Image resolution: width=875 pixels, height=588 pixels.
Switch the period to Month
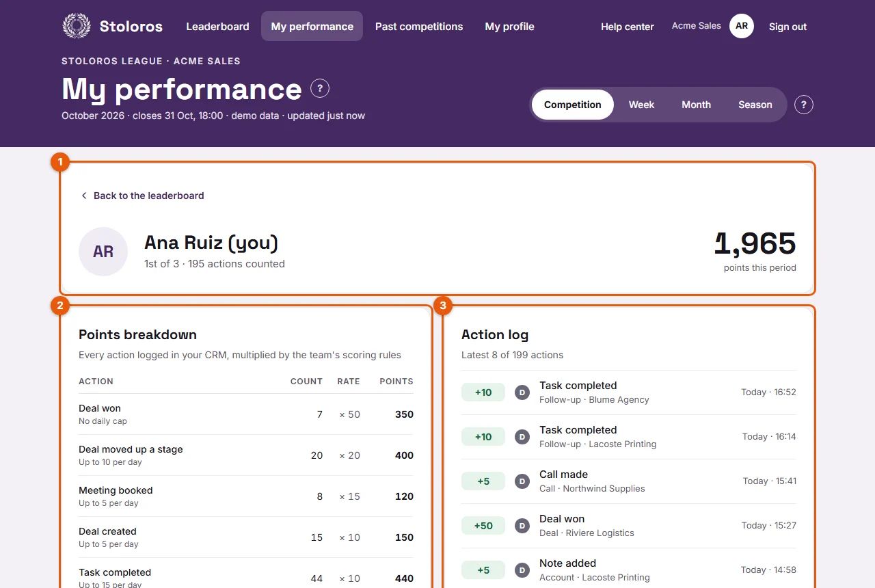coord(697,105)
